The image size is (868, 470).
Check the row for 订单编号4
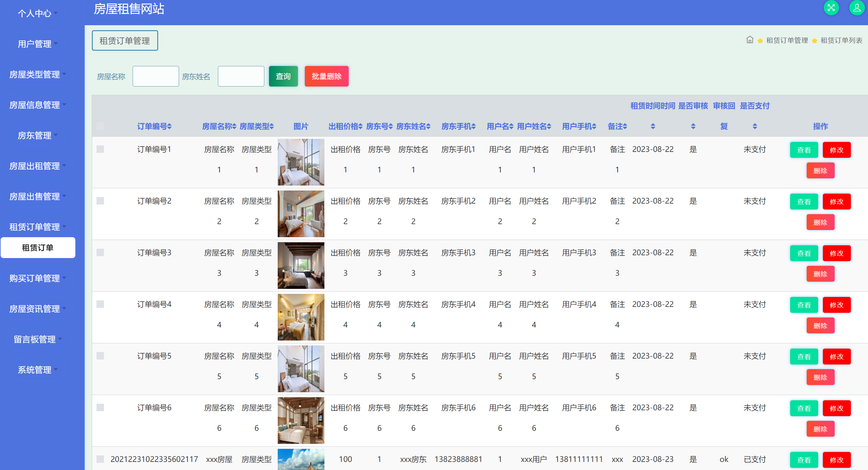(100, 304)
